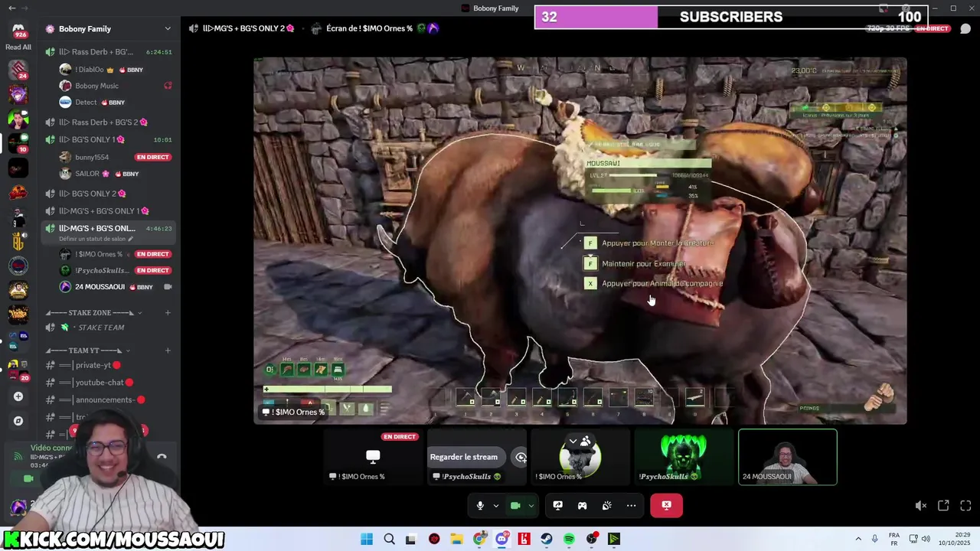Open More options three-dots menu
The image size is (980, 551).
pos(631,506)
